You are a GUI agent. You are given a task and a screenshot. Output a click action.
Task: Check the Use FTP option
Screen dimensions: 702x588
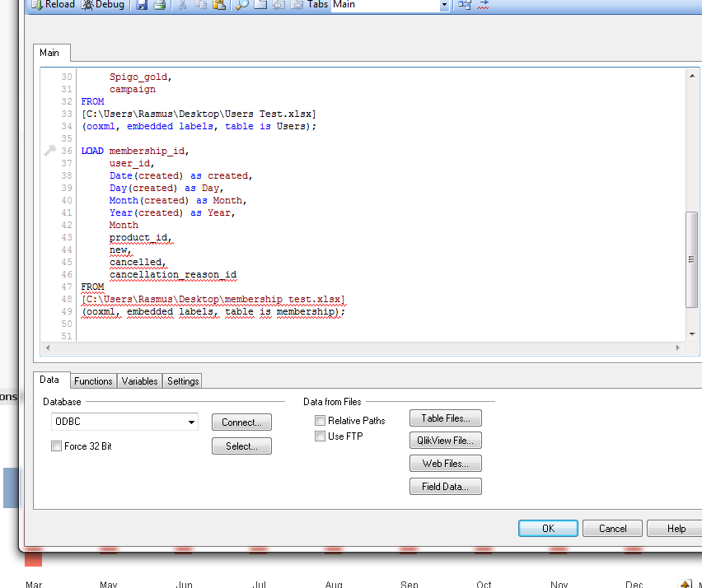click(320, 436)
